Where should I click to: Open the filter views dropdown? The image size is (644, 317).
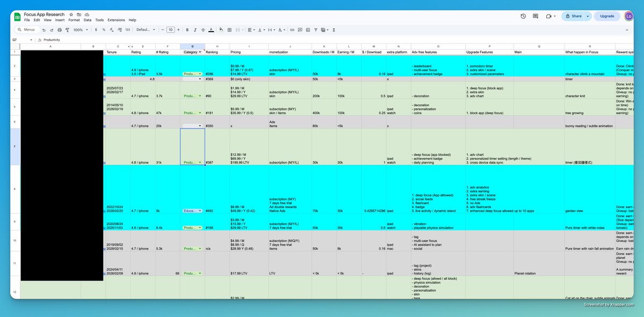coord(324,30)
